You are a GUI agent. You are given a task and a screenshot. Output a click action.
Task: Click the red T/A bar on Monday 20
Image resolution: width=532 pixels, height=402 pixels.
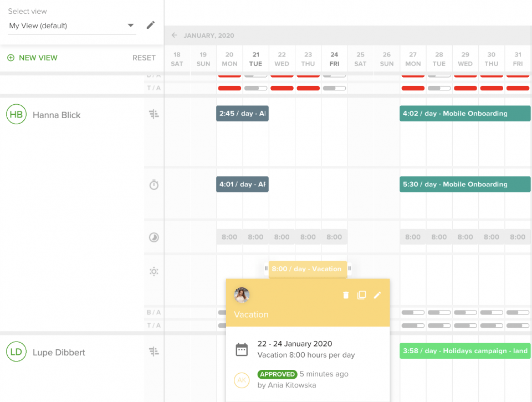coord(229,88)
